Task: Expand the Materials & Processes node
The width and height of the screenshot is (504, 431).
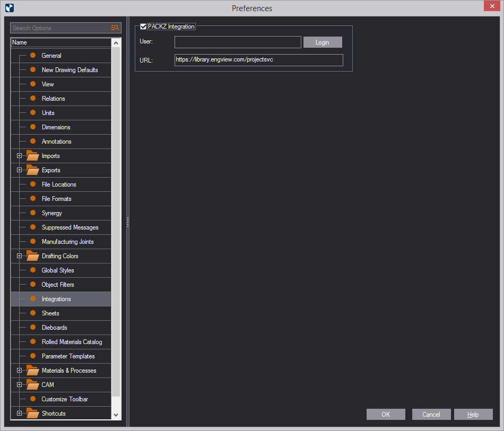Action: pyautogui.click(x=19, y=371)
